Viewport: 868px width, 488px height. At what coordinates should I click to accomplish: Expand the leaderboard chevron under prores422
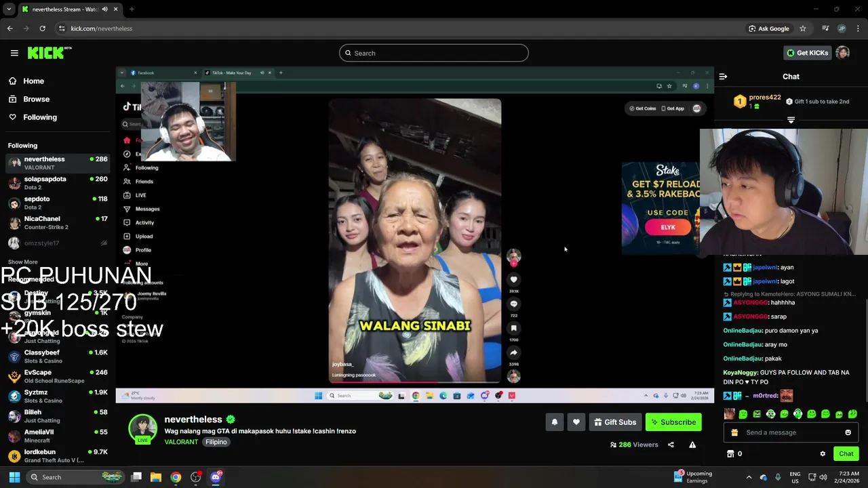[791, 120]
